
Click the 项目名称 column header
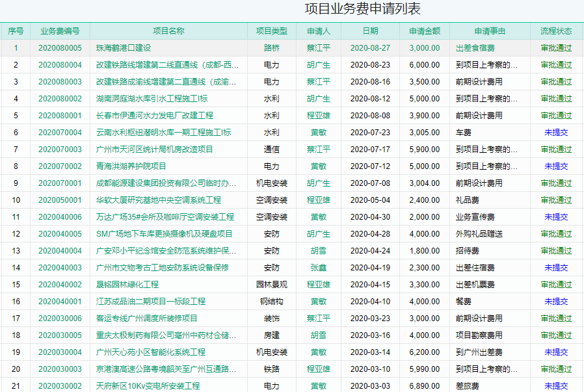[168, 31]
